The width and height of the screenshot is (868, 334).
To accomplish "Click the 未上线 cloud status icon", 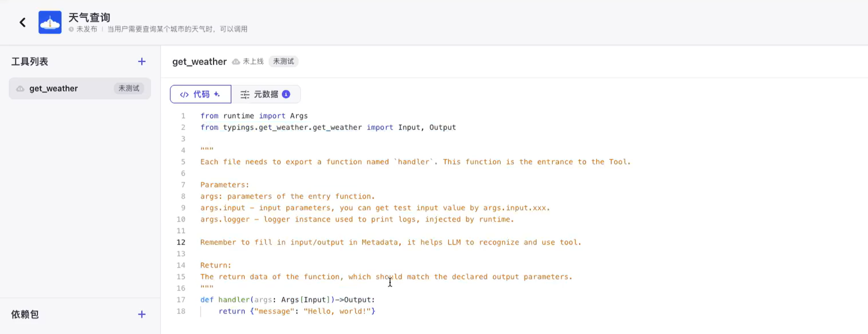I will pyautogui.click(x=236, y=61).
